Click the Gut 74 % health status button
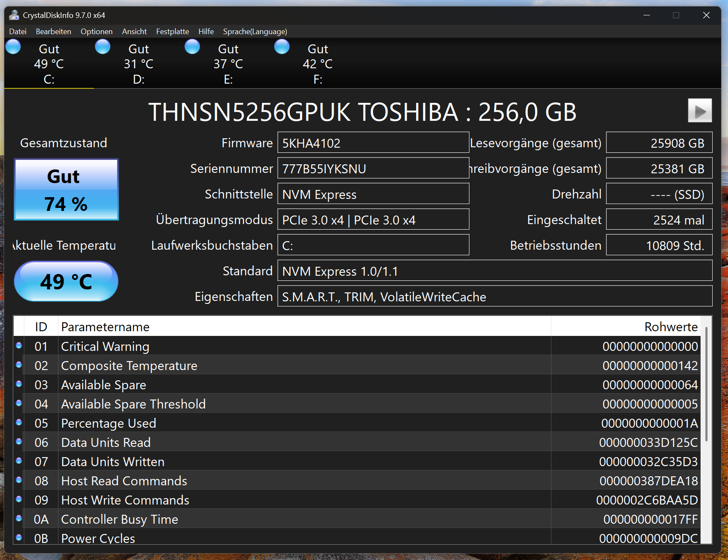The width and height of the screenshot is (728, 560). [66, 190]
